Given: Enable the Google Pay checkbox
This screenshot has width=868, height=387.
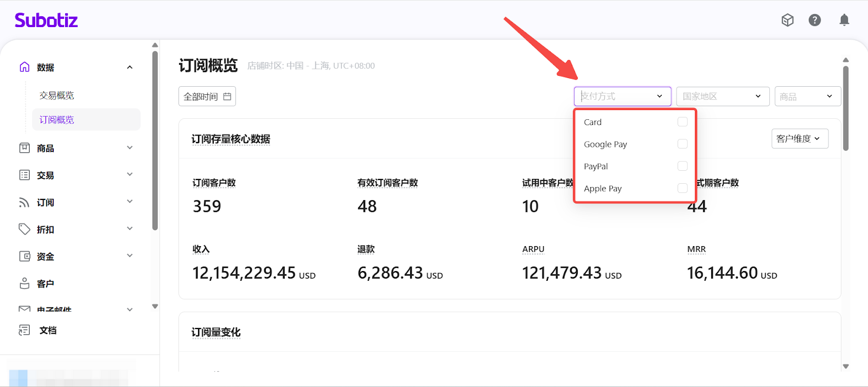Looking at the screenshot, I should tap(682, 144).
